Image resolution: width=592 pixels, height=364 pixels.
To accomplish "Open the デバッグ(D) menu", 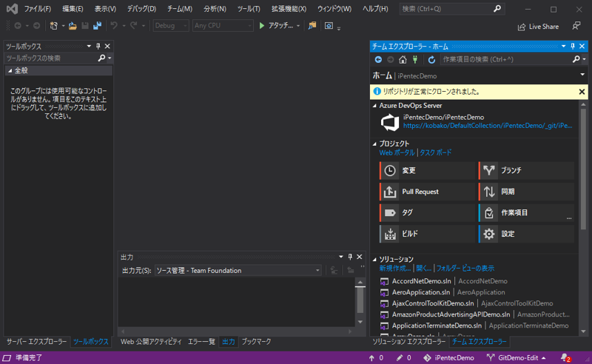I will pyautogui.click(x=141, y=9).
